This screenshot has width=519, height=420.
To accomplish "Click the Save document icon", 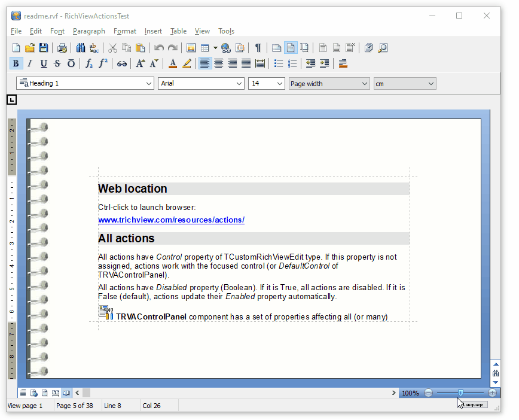I will [44, 48].
